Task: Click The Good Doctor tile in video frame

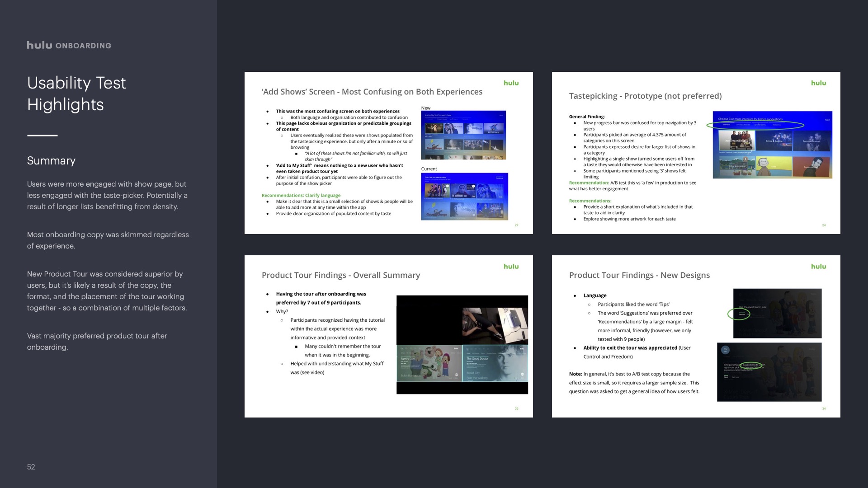Action: coord(495,363)
